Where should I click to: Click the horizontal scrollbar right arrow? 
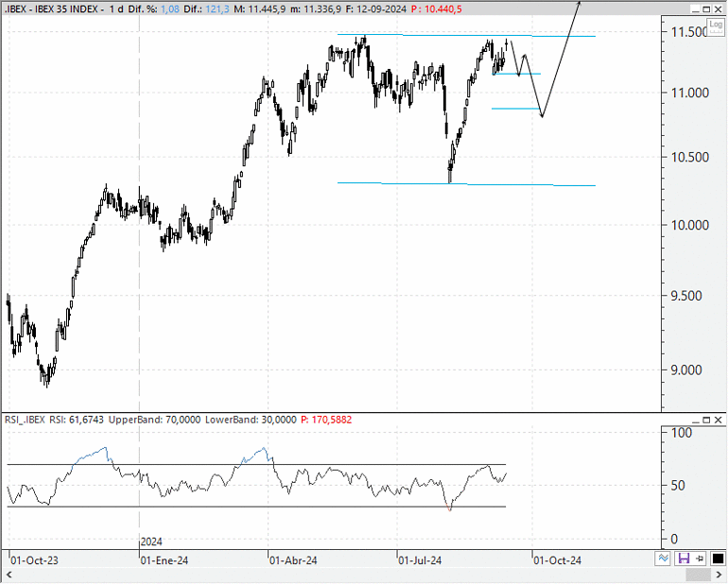719,575
